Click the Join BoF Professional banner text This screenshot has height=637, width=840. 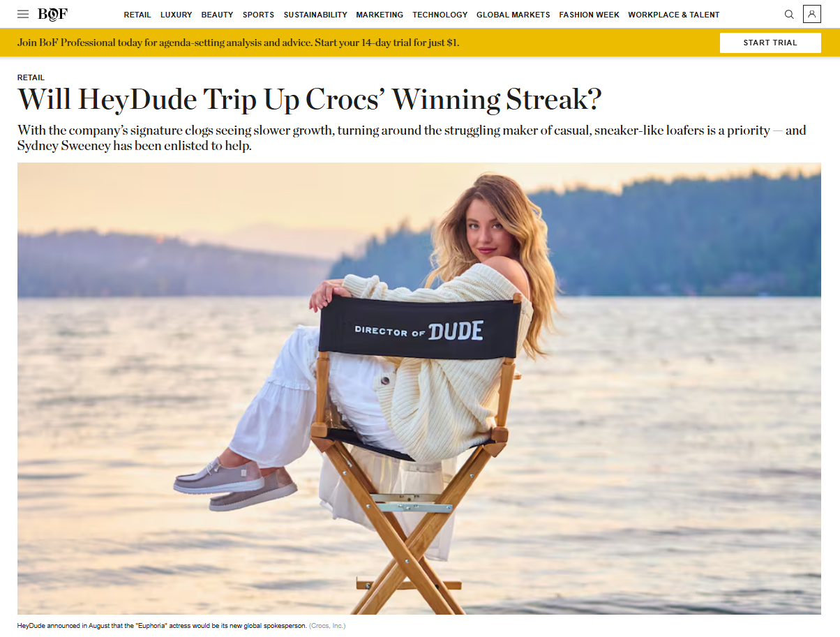(238, 43)
